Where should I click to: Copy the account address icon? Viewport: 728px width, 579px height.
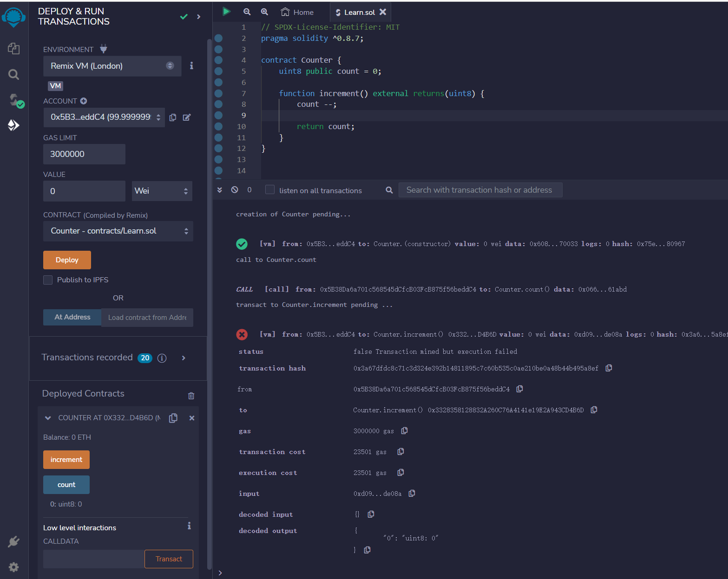[x=173, y=117]
